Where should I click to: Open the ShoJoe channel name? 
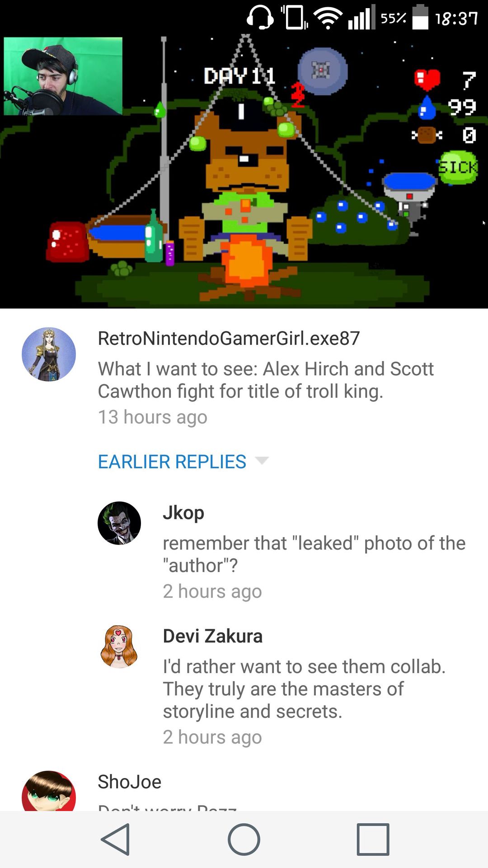pos(130,782)
